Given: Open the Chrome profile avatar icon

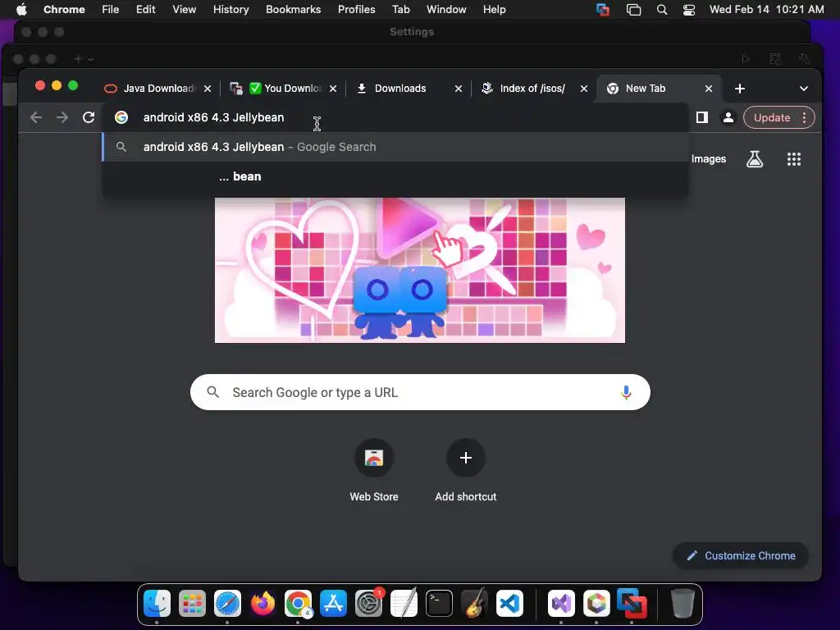Looking at the screenshot, I should point(728,117).
